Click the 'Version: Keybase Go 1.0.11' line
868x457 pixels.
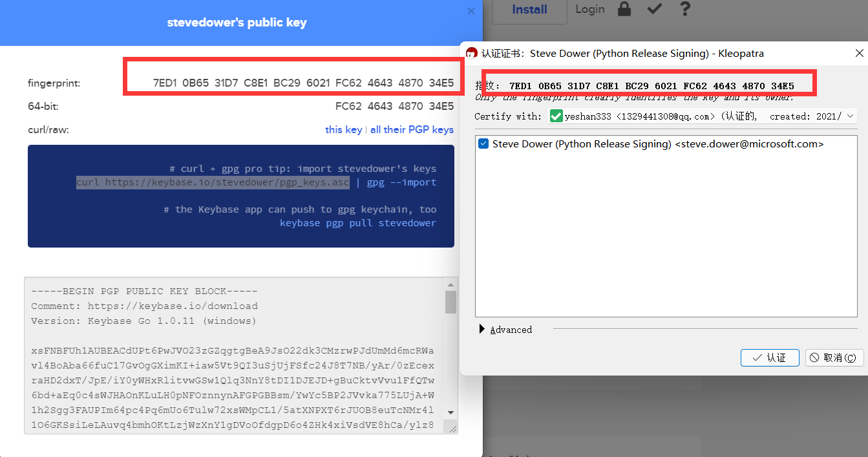[x=143, y=321]
